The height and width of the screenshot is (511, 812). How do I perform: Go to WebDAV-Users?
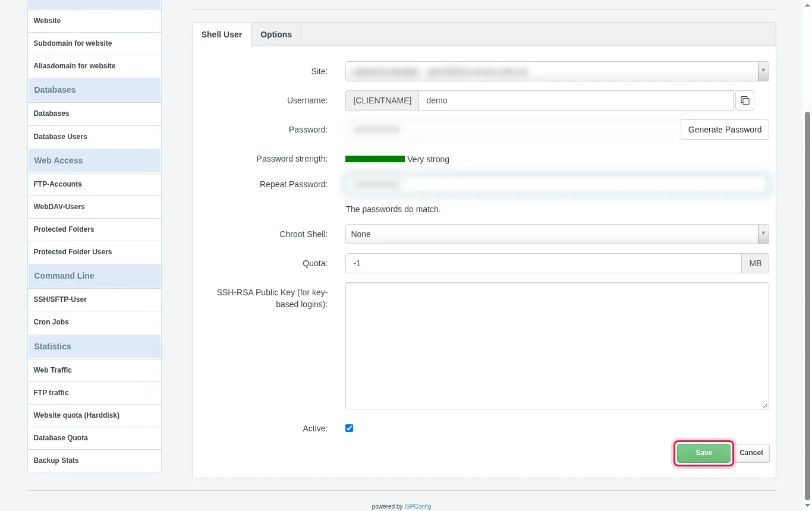(95, 207)
